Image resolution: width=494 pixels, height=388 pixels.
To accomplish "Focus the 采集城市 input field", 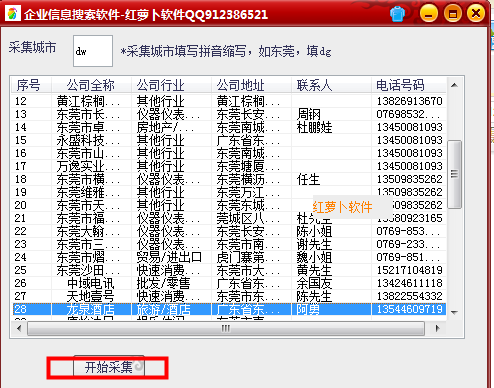I will tap(93, 51).
